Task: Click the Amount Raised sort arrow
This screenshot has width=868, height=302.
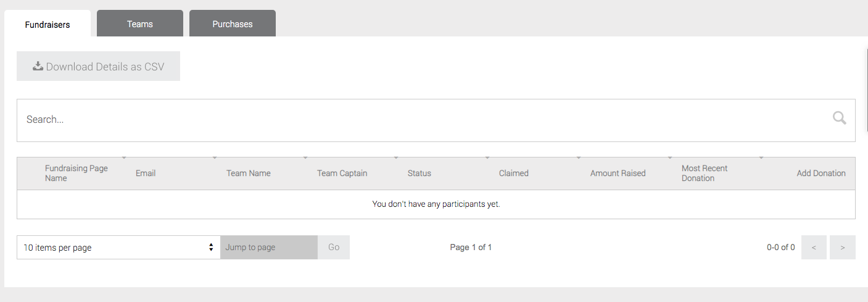Action: click(670, 158)
